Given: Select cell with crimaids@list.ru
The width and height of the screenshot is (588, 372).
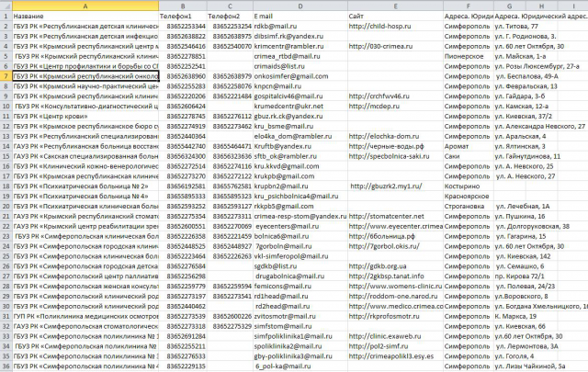Looking at the screenshot, I should click(300, 66).
